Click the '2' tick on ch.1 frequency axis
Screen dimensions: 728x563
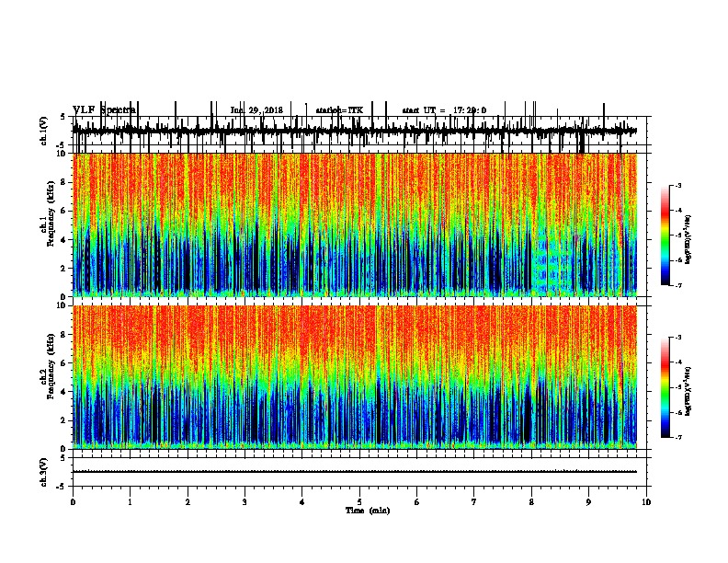point(64,268)
